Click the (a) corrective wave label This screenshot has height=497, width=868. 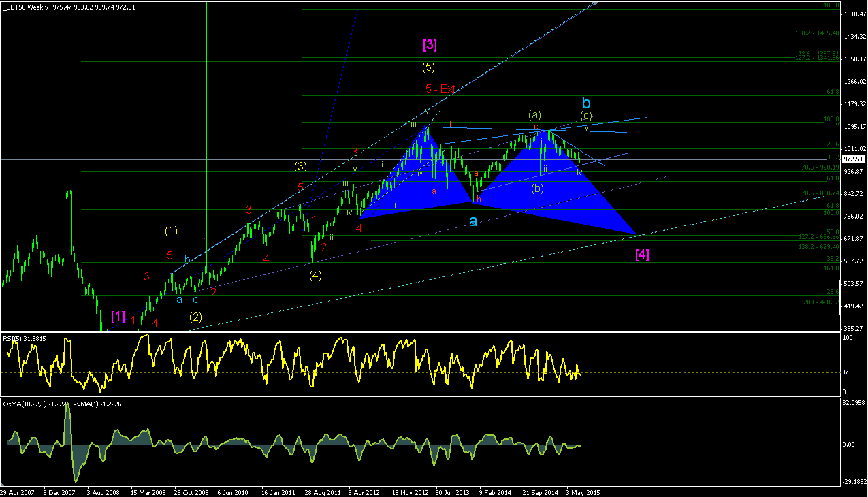[534, 114]
